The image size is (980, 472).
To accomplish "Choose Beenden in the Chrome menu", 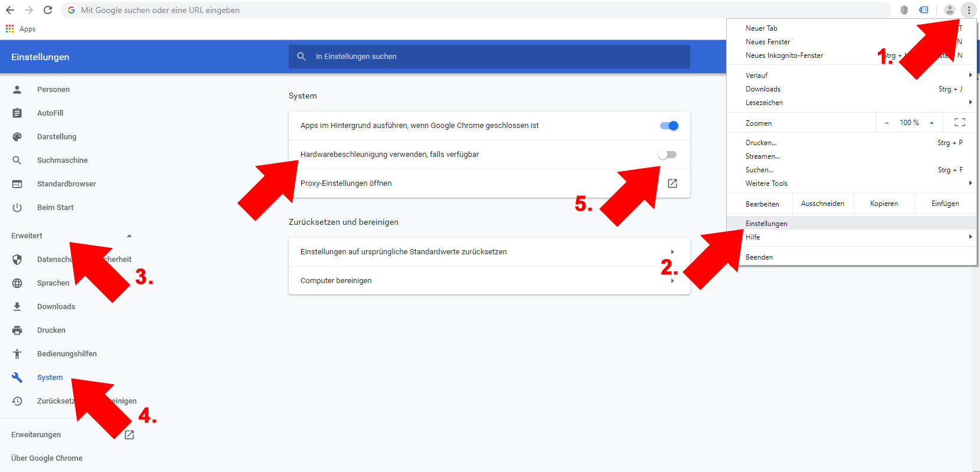I will click(852, 257).
